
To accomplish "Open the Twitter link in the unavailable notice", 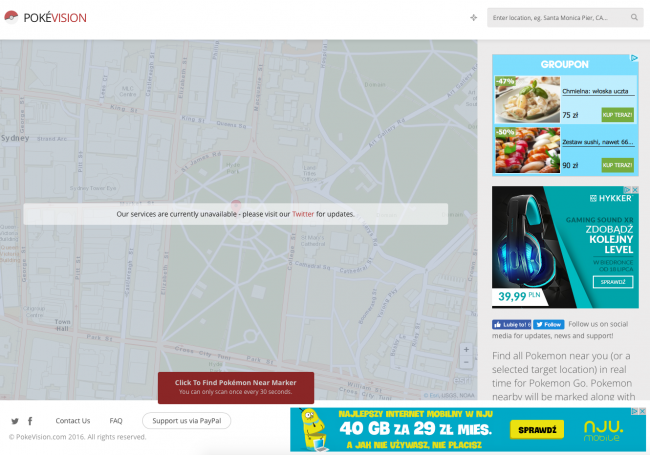I will tap(303, 214).
